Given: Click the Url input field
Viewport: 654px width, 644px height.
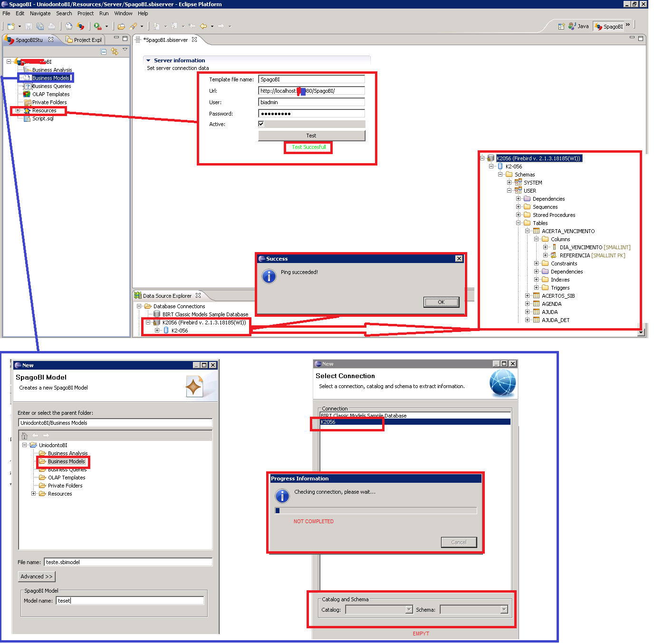Looking at the screenshot, I should tap(311, 91).
